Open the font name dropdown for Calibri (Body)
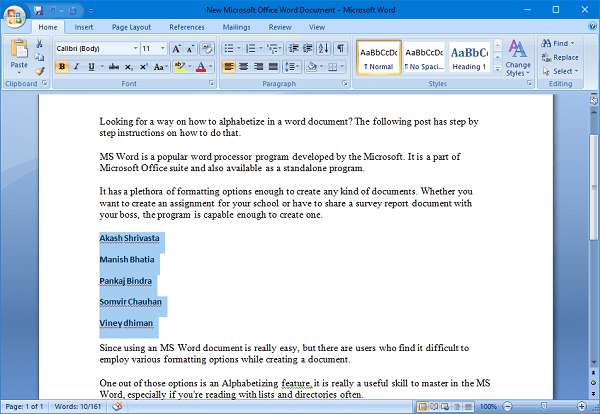 (135, 48)
